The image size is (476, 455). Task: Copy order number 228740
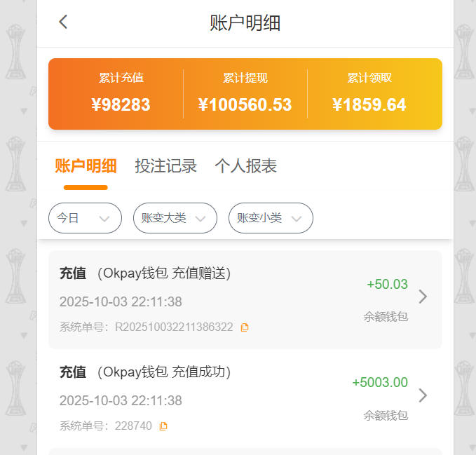coord(163,426)
